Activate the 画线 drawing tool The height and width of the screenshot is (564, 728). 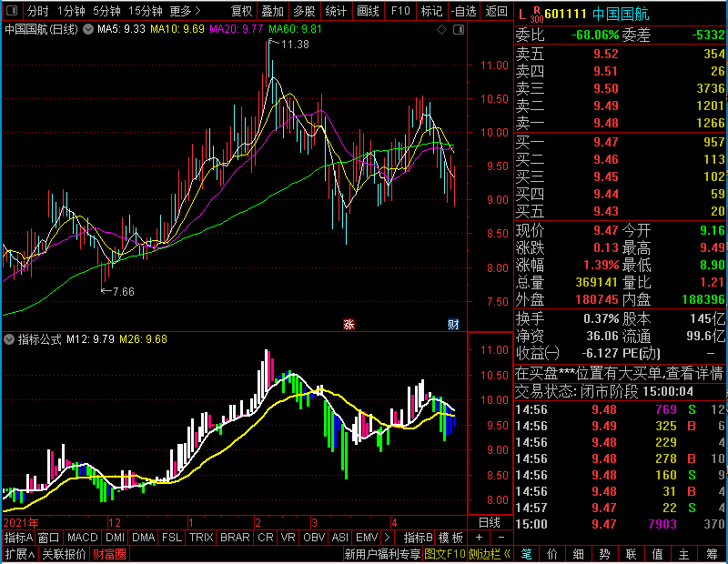(x=368, y=11)
